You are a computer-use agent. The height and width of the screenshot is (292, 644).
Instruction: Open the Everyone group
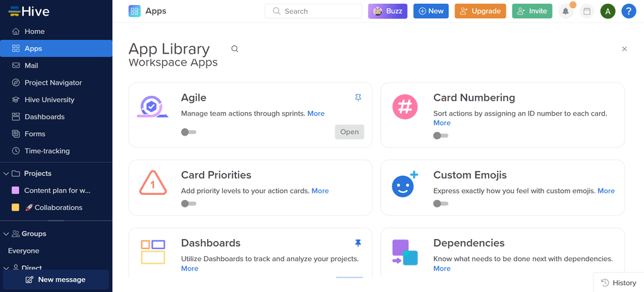click(x=24, y=250)
